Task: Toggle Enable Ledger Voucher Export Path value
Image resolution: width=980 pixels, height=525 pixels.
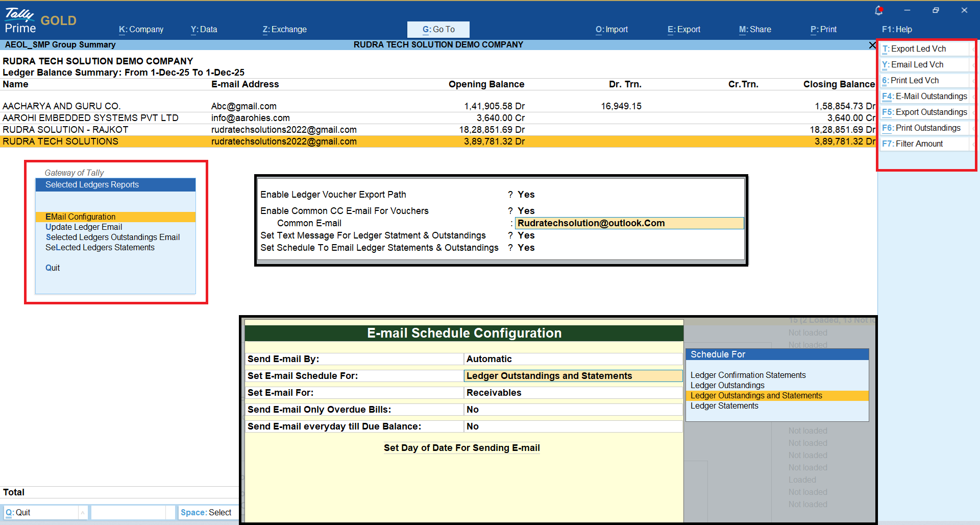Action: [x=526, y=195]
